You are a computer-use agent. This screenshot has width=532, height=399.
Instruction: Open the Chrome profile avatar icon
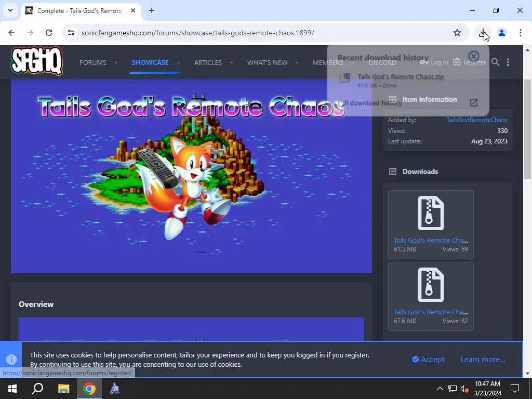click(501, 33)
